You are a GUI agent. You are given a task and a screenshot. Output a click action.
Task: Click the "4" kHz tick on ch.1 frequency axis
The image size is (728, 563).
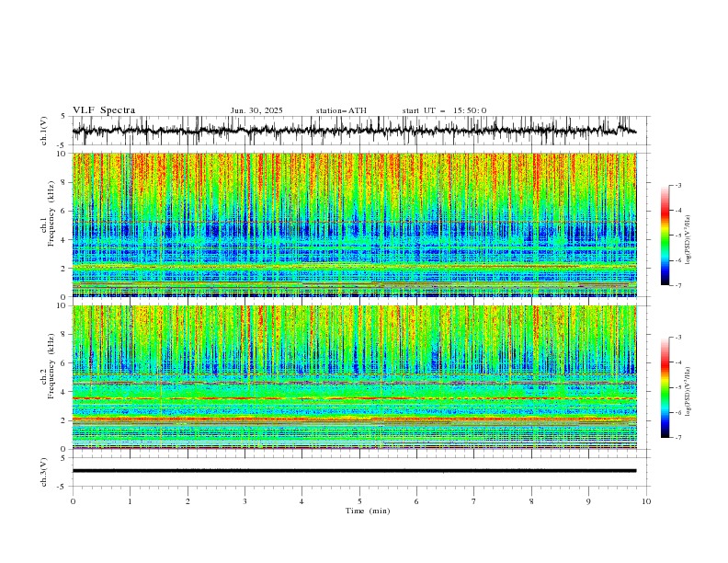click(64, 240)
